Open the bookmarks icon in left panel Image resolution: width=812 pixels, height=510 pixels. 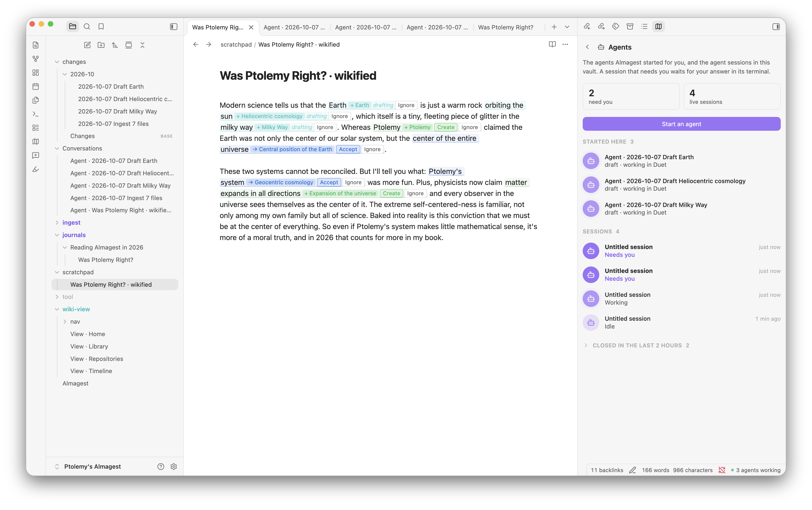101,26
